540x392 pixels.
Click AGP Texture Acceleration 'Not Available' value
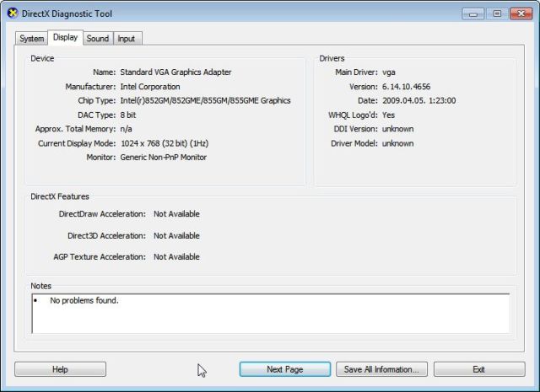pyautogui.click(x=176, y=257)
